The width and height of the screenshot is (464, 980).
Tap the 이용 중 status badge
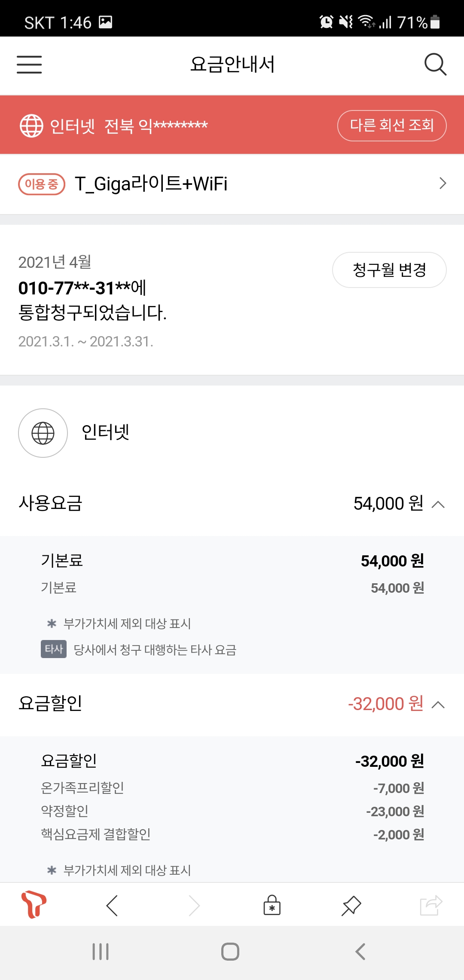point(42,184)
